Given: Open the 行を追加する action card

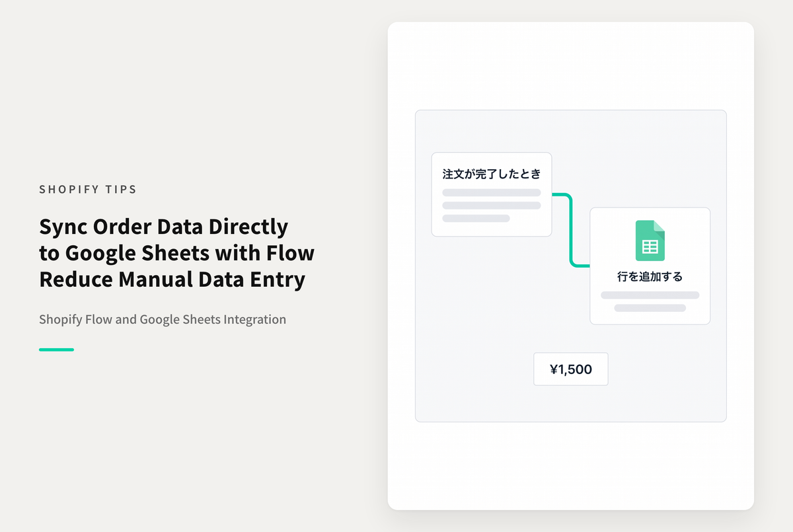Looking at the screenshot, I should click(x=650, y=266).
